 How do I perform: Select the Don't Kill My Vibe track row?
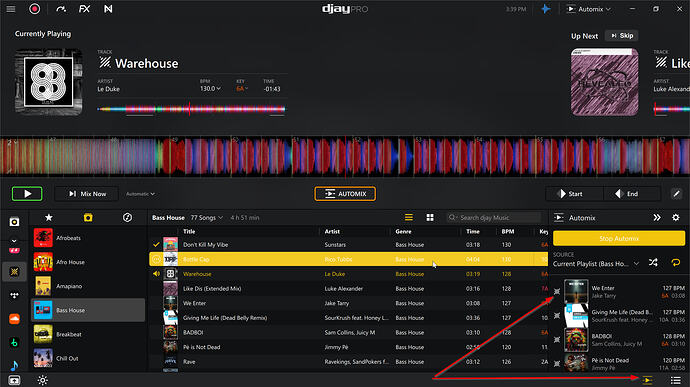click(349, 245)
